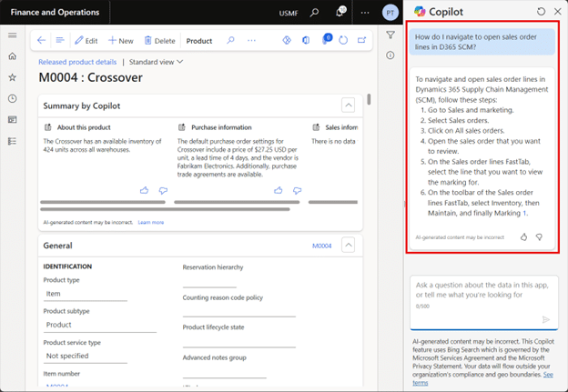Viewport: 568px width, 392px height.
Task: Open top bar more options ellipsis
Action: [x=365, y=13]
